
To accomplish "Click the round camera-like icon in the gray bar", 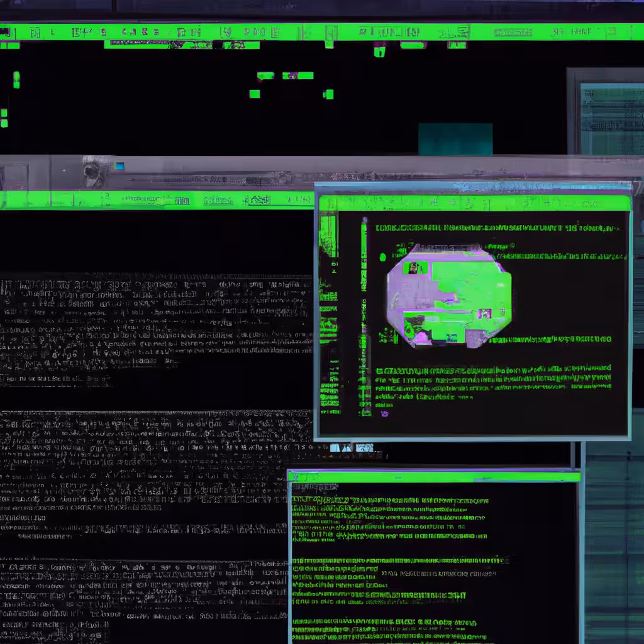I will tap(92, 171).
